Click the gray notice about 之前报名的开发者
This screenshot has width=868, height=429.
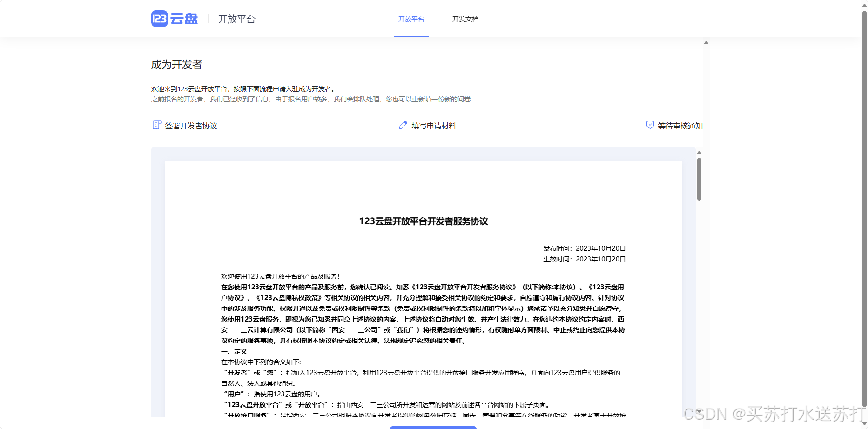311,99
